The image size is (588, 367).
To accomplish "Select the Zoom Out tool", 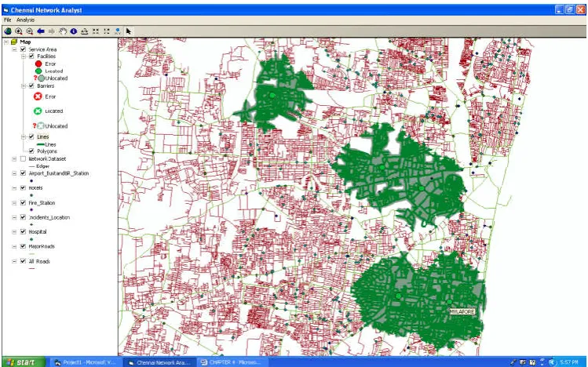I will point(29,31).
